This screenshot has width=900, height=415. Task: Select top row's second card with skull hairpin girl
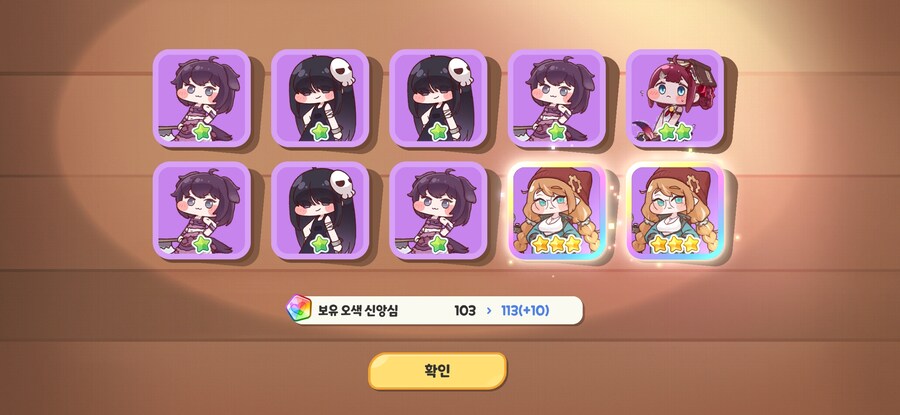[x=320, y=98]
